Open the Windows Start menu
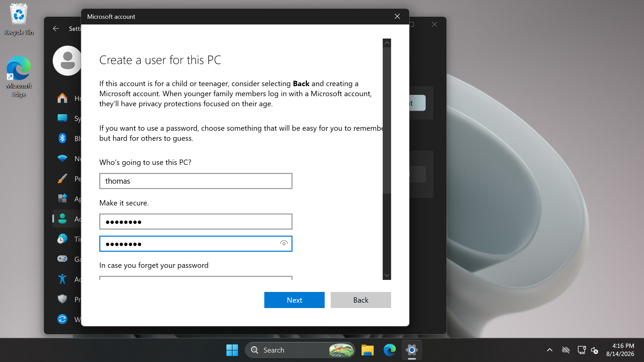Viewport: 644px width, 362px height. click(x=232, y=350)
